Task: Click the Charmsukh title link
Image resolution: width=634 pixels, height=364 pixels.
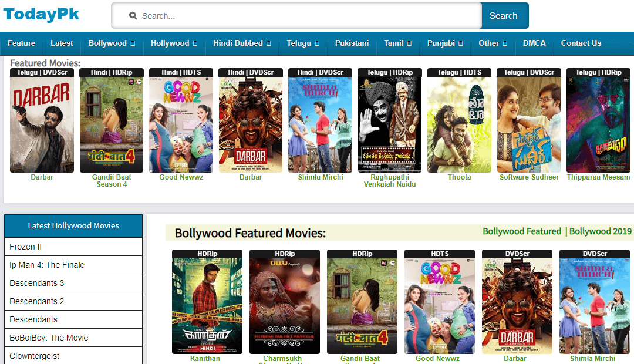Action: 282,359
